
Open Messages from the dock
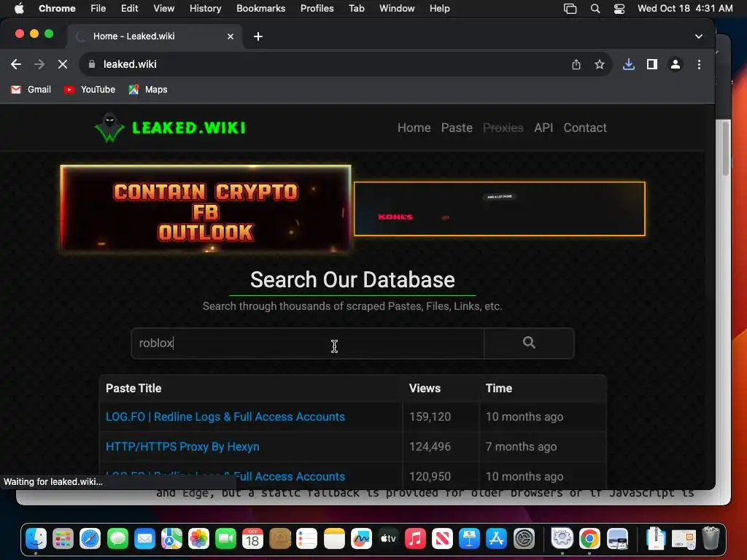pos(117,539)
